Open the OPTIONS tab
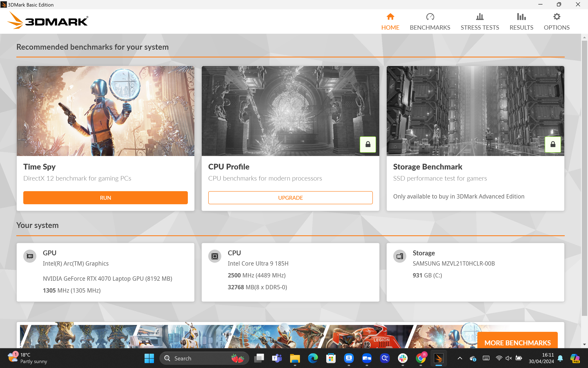The height and width of the screenshot is (368, 588). tap(556, 22)
